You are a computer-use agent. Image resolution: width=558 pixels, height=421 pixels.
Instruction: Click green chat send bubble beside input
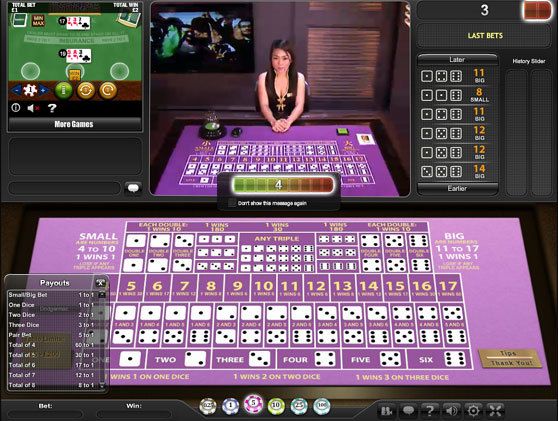tap(133, 188)
